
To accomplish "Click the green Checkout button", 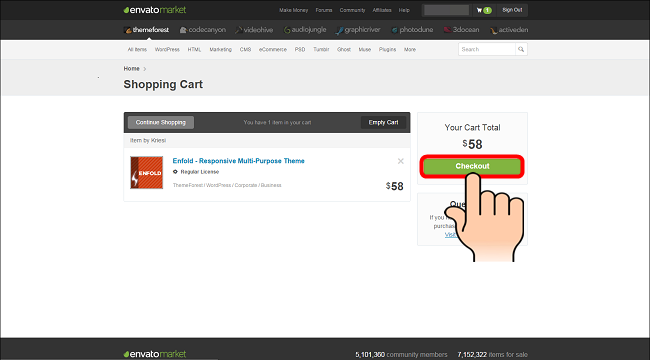I will coord(472,166).
